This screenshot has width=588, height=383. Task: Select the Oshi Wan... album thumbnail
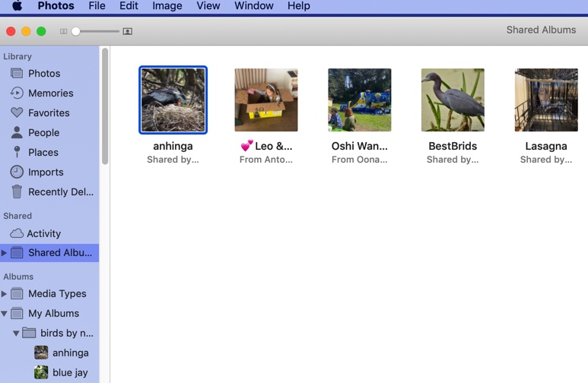click(360, 100)
